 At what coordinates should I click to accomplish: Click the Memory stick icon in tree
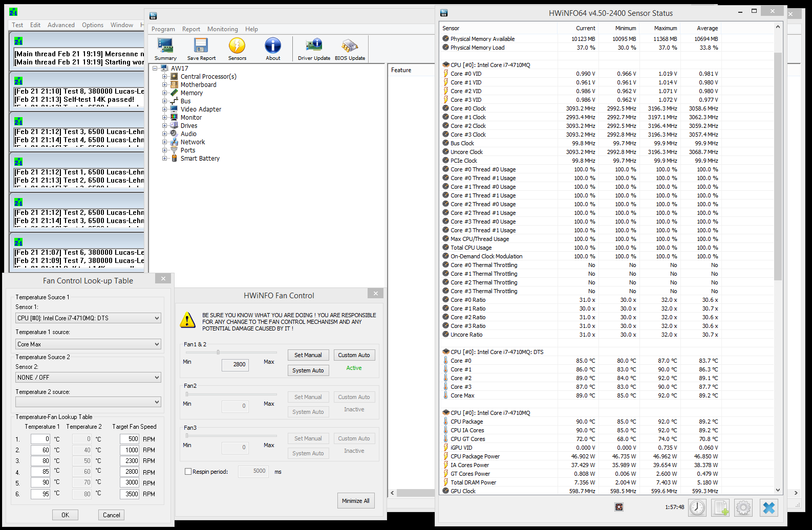pos(174,93)
